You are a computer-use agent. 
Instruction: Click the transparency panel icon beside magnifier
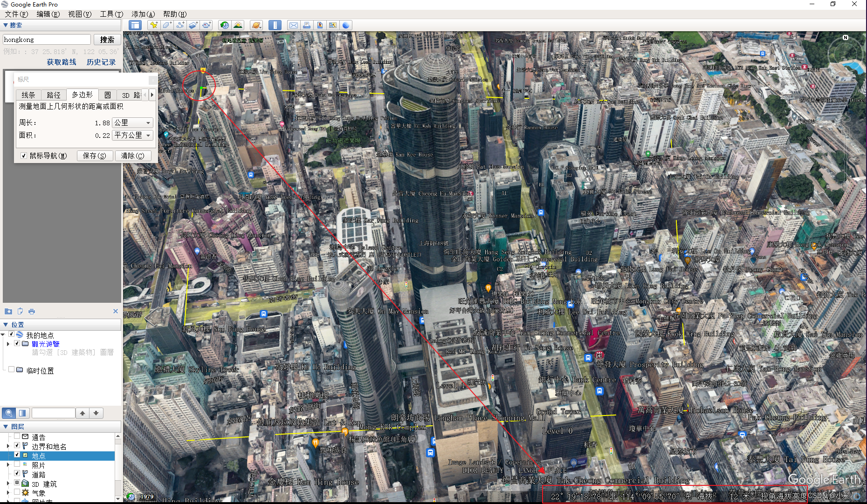[23, 413]
